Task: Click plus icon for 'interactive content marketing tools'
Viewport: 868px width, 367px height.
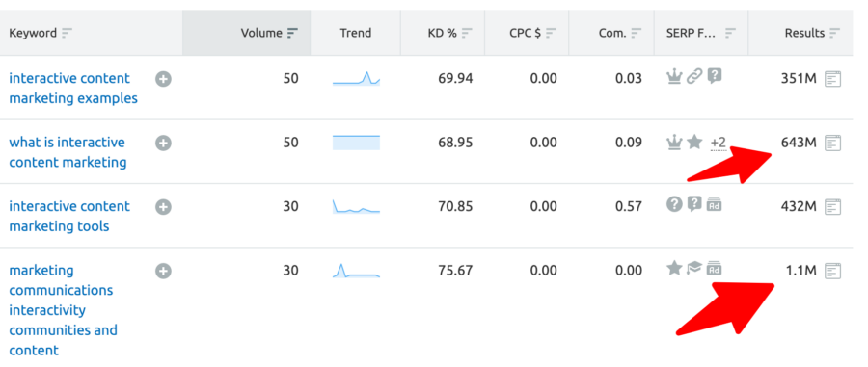Action: 163,208
